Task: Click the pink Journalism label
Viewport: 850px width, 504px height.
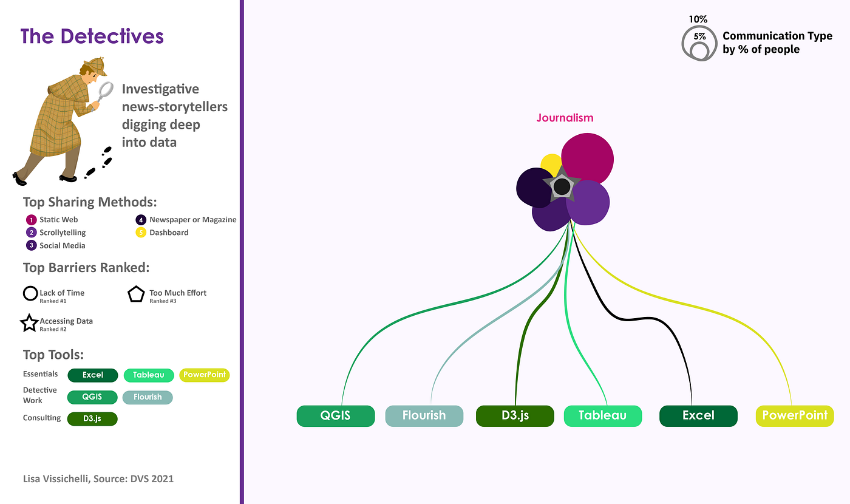Action: [565, 118]
